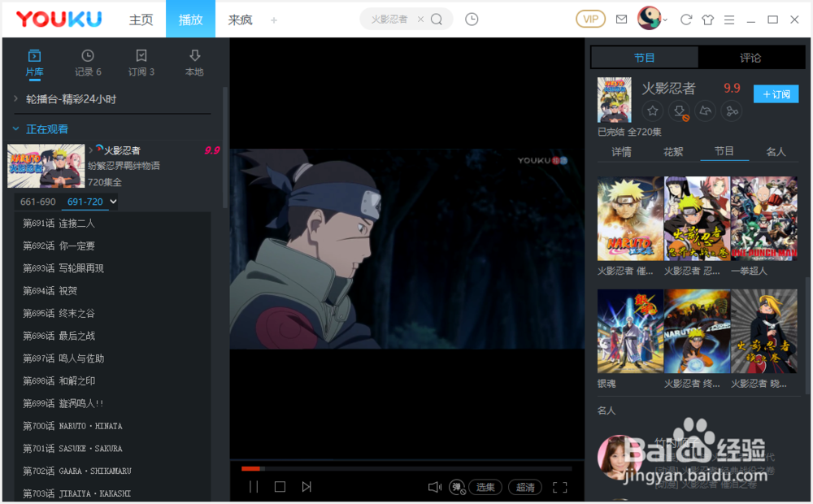This screenshot has height=504, width=813.
Task: Click the user avatar
Action: point(649,19)
